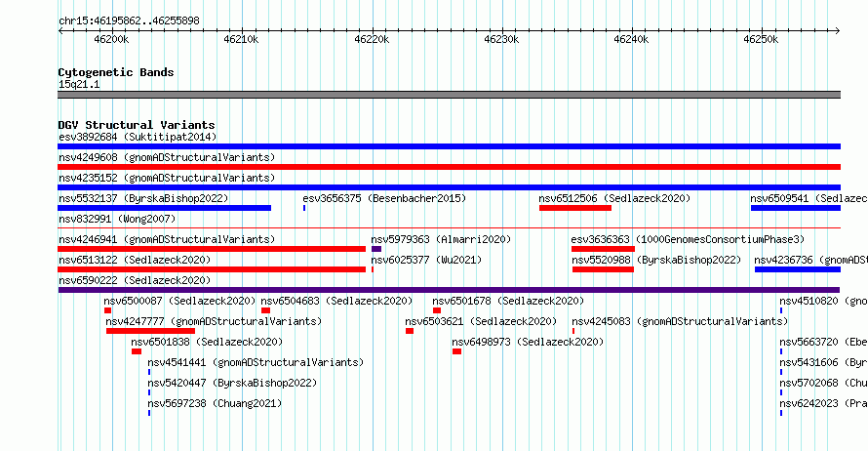Click the 46200k ruler tick label
The width and height of the screenshot is (868, 451).
point(111,40)
